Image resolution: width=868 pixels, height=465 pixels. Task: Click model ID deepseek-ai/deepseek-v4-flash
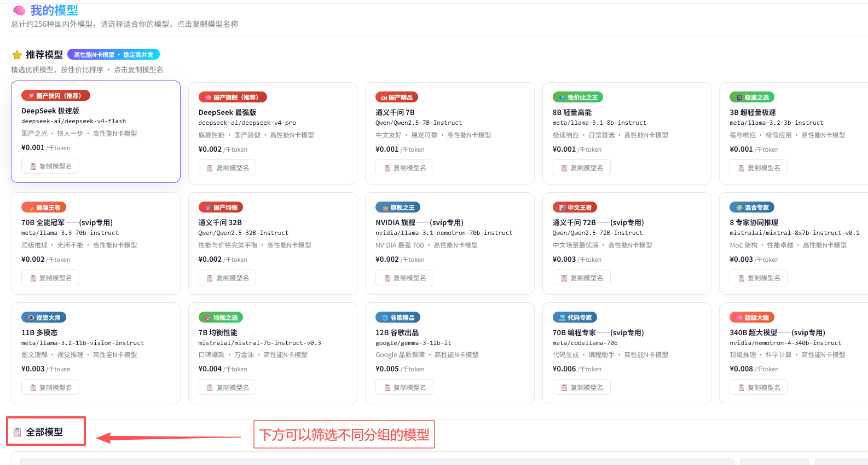[74, 122]
